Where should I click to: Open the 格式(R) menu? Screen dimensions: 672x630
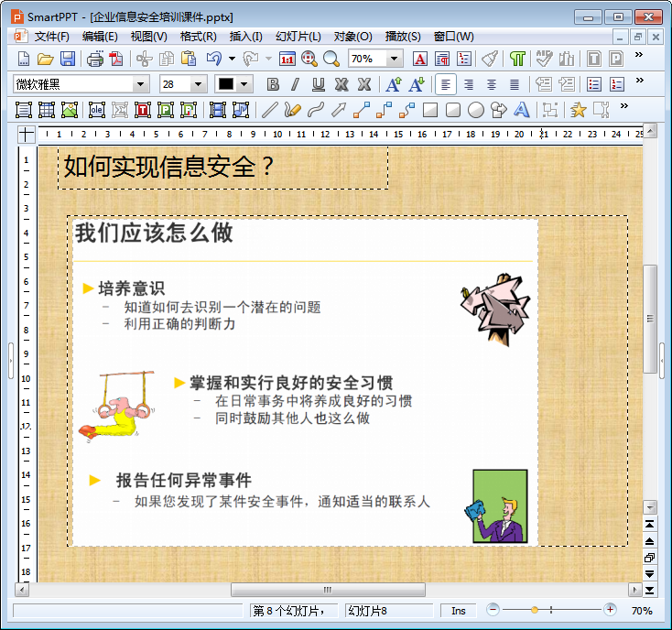[x=198, y=37]
